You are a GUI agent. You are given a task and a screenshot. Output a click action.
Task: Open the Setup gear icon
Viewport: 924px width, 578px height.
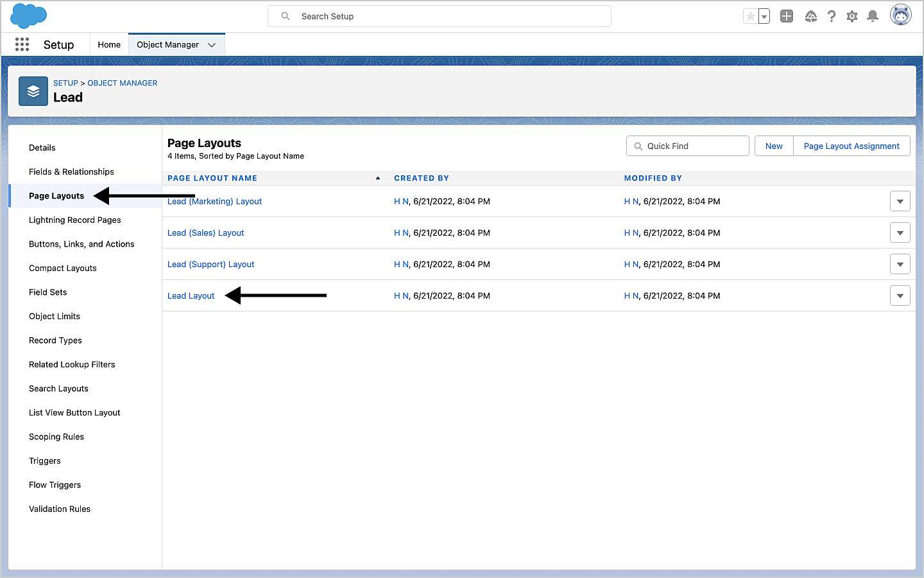pyautogui.click(x=852, y=17)
